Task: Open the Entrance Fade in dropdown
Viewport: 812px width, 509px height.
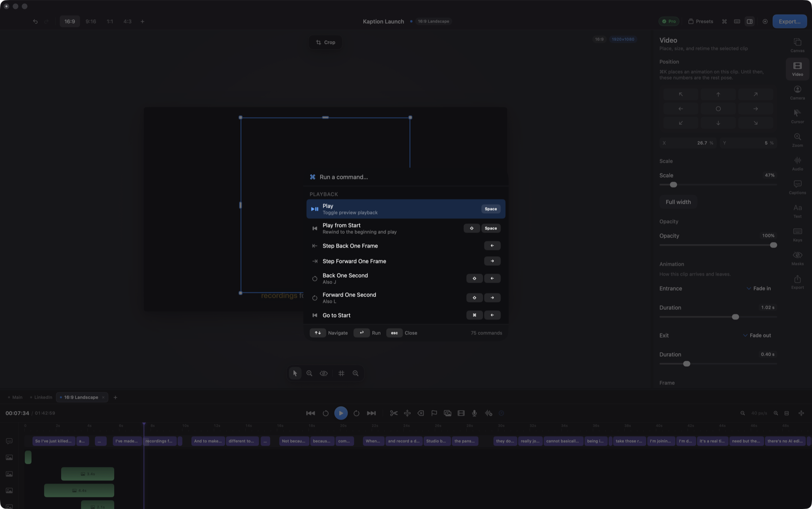Action: [x=758, y=288]
